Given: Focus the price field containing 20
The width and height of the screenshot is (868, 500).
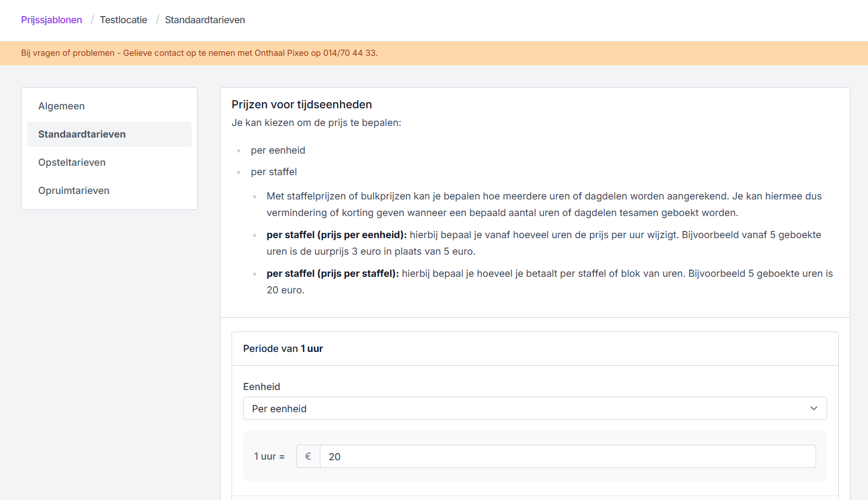Looking at the screenshot, I should [567, 456].
